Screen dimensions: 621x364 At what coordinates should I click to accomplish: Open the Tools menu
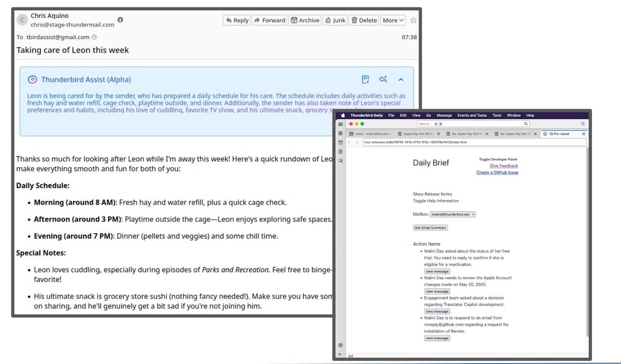point(496,115)
